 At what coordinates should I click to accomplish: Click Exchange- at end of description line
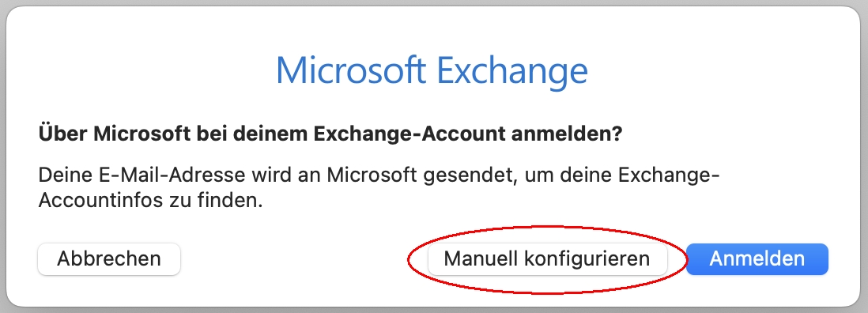pos(669,176)
